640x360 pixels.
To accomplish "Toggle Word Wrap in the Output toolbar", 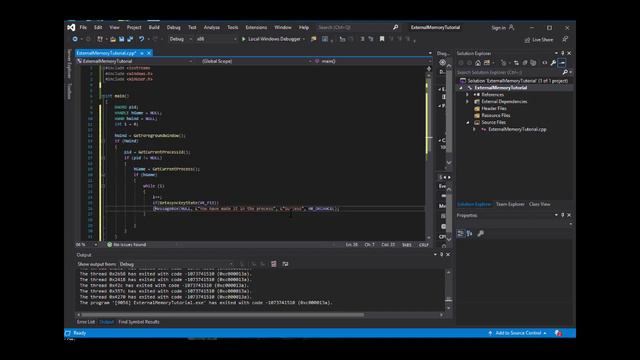I will click(285, 264).
